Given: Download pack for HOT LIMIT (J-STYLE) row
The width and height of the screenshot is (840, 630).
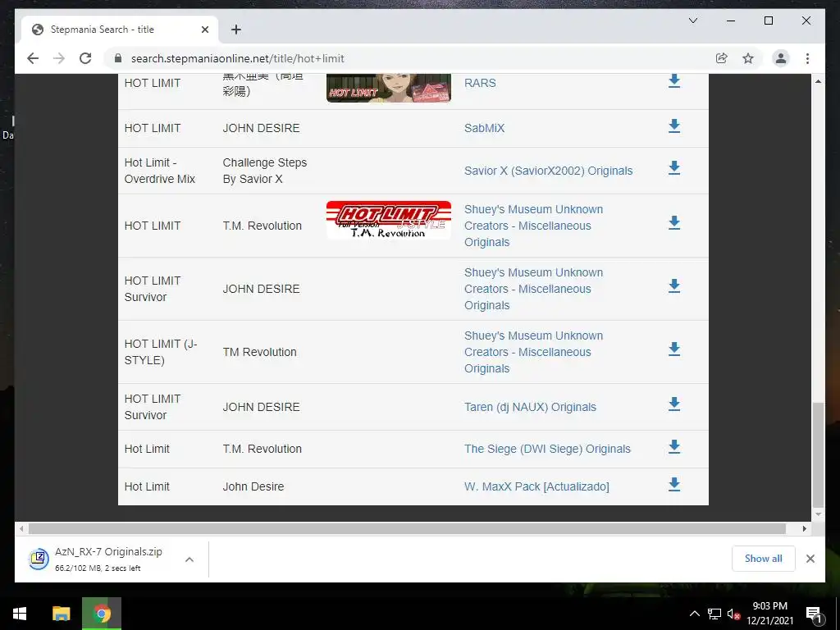Looking at the screenshot, I should (674, 349).
